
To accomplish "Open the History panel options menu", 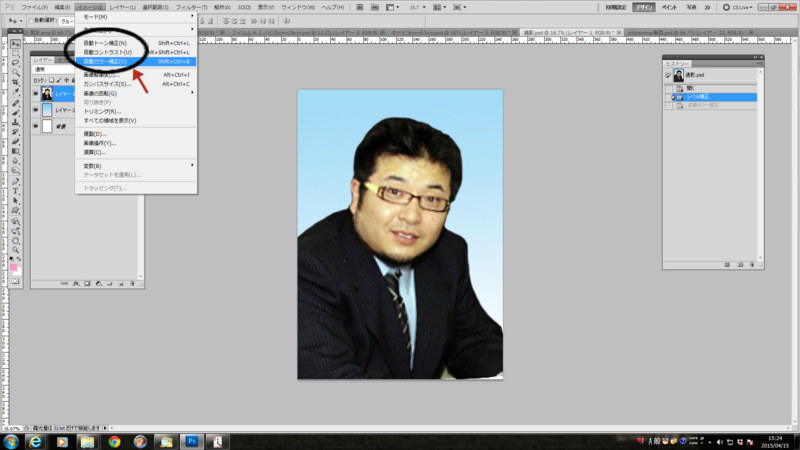I will [x=759, y=63].
